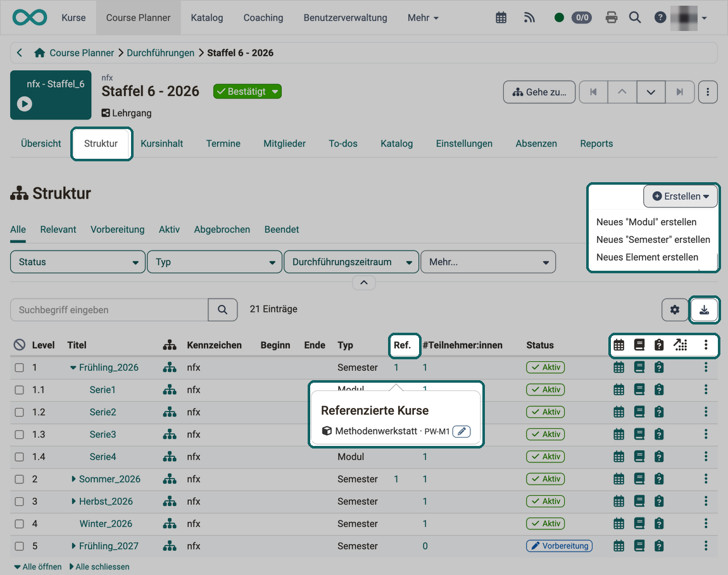Select Neues "Modul" erstellen menu entry
This screenshot has width=728, height=575.
point(646,222)
